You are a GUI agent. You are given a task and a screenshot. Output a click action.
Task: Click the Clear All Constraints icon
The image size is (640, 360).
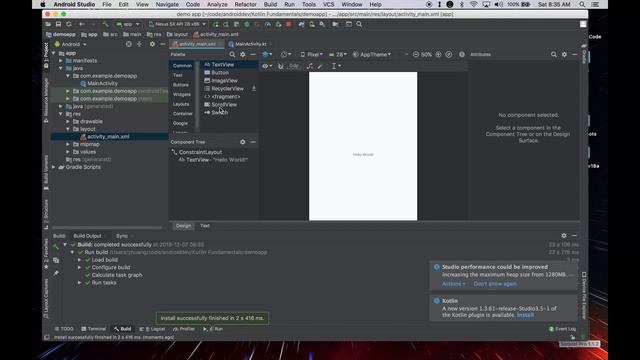(x=309, y=66)
